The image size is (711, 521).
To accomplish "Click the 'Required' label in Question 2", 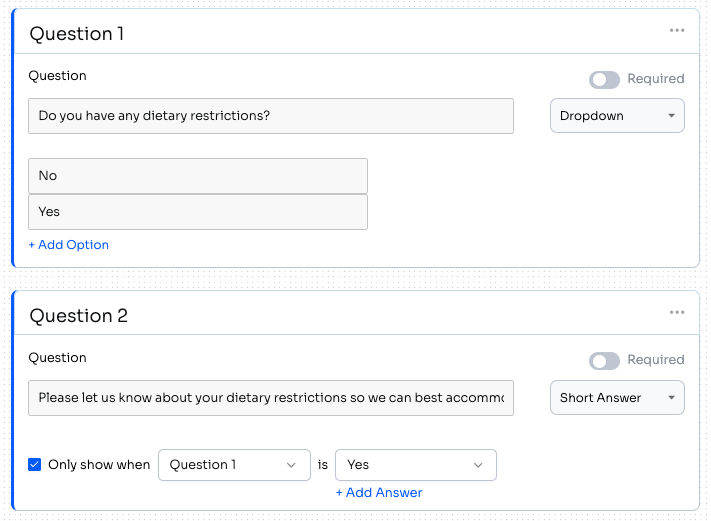I will tap(656, 360).
